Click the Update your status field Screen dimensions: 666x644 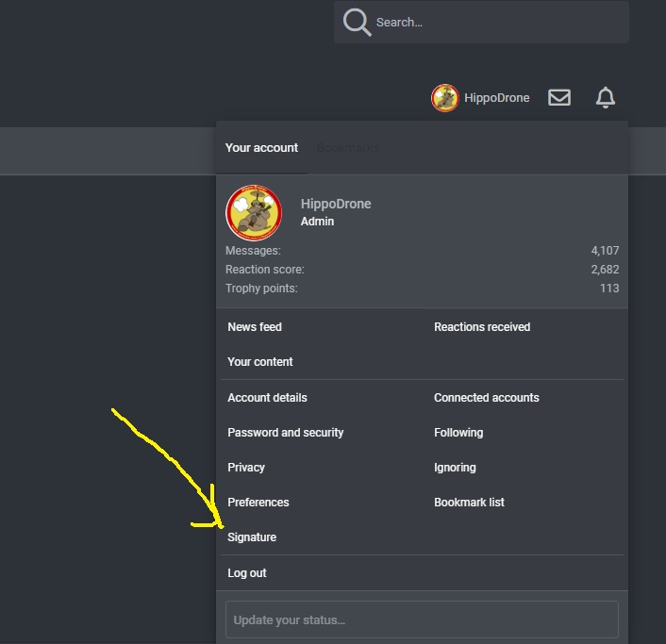(x=422, y=619)
